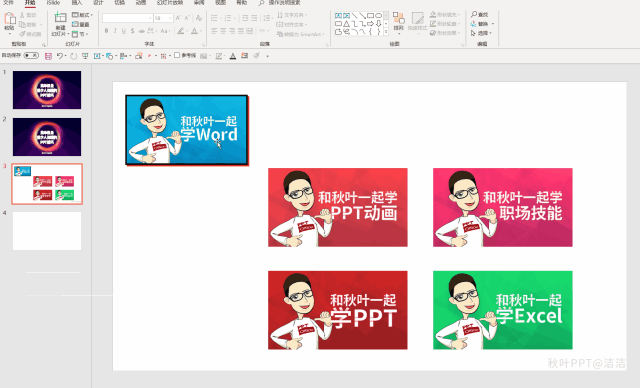The height and width of the screenshot is (388, 640).
Task: Click the Save icon in quick access toolbar
Action: (x=48, y=56)
